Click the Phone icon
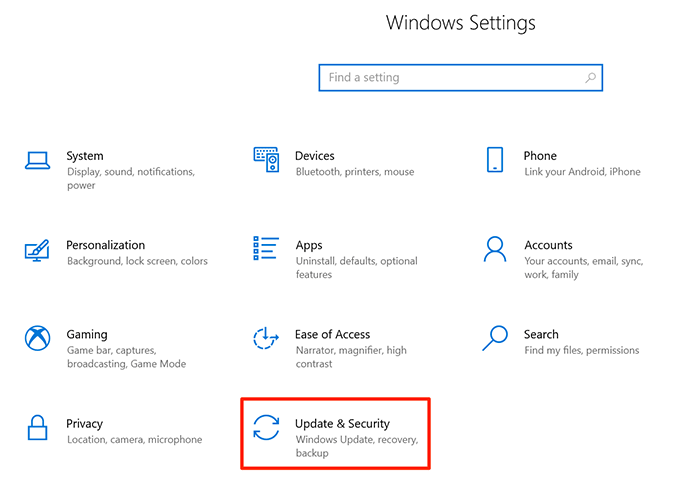680x478 pixels. (x=494, y=159)
